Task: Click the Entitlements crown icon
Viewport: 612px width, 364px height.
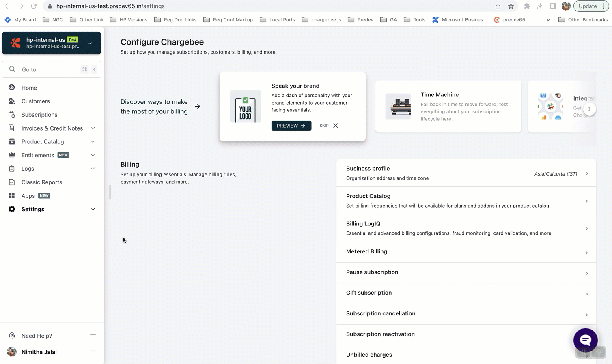Action: click(12, 155)
